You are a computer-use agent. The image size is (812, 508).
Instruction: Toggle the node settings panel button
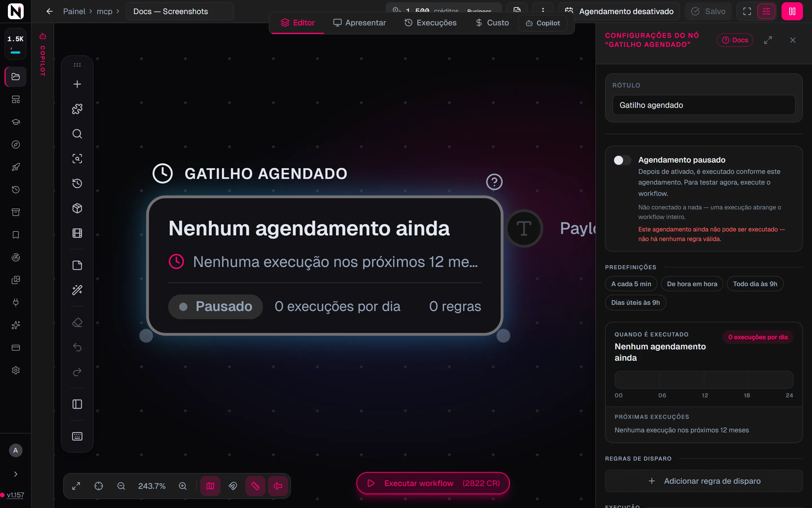coord(766,11)
